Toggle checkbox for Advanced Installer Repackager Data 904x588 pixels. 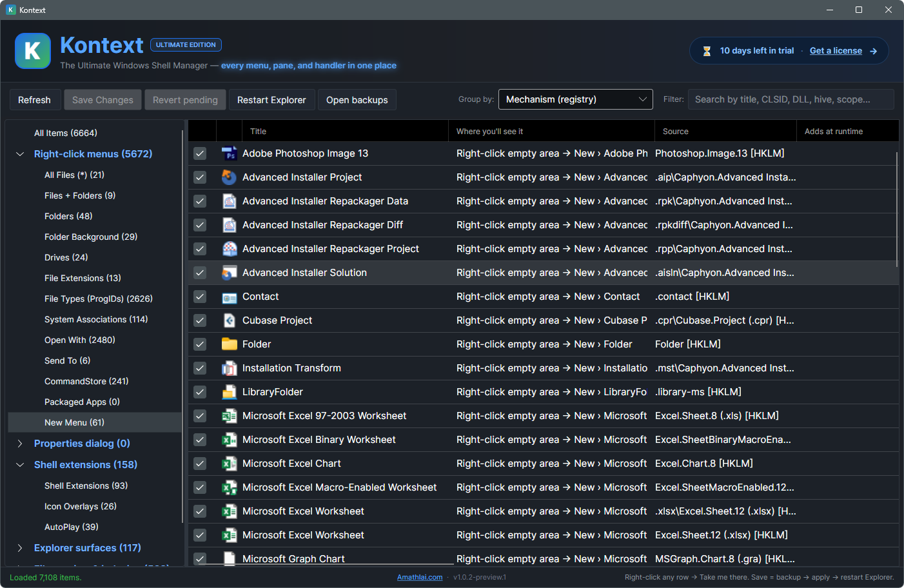pyautogui.click(x=200, y=201)
